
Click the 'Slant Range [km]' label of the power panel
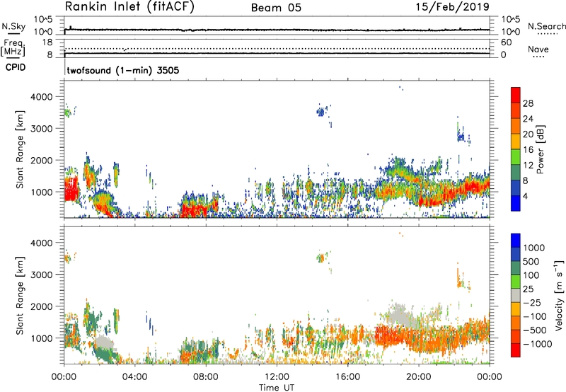(x=20, y=149)
